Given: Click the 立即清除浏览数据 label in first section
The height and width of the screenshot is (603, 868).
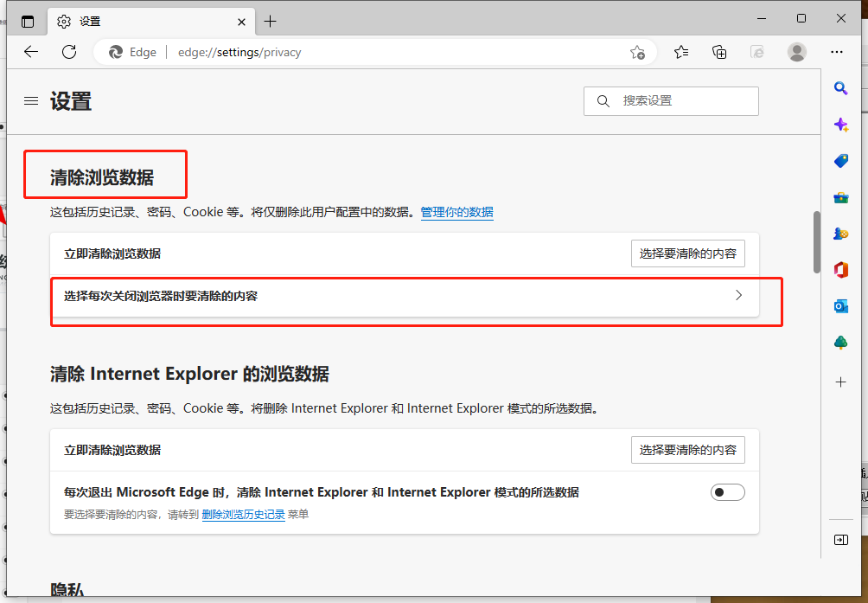Looking at the screenshot, I should tap(112, 253).
